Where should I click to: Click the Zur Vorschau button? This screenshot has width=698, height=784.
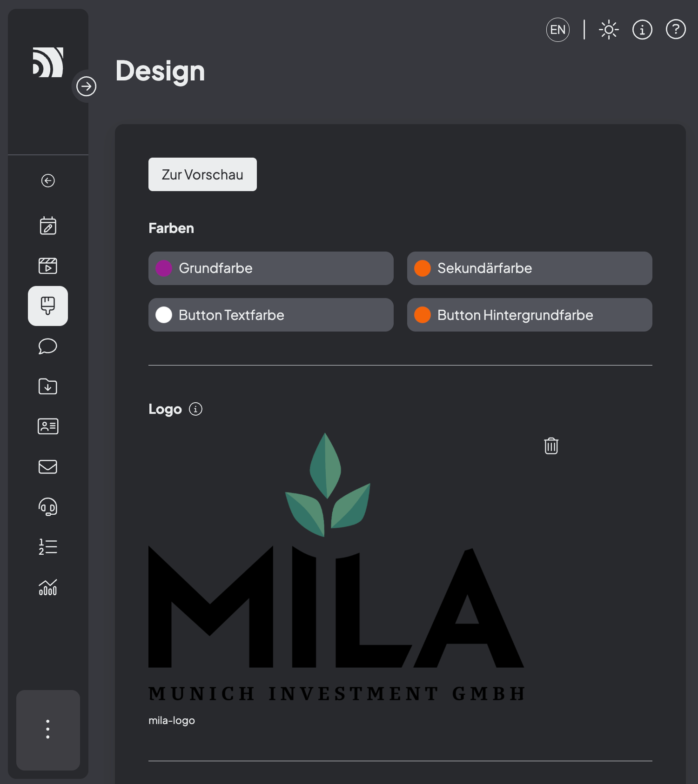(x=202, y=174)
